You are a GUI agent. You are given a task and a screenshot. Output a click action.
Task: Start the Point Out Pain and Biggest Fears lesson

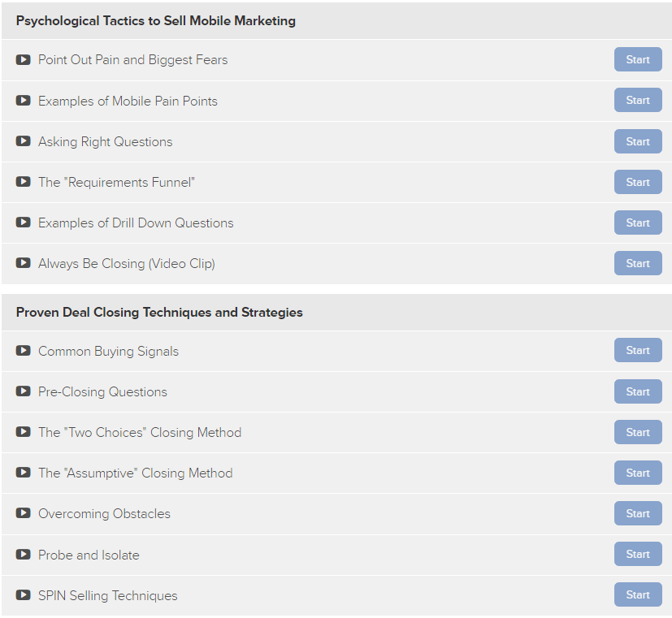pyautogui.click(x=638, y=59)
